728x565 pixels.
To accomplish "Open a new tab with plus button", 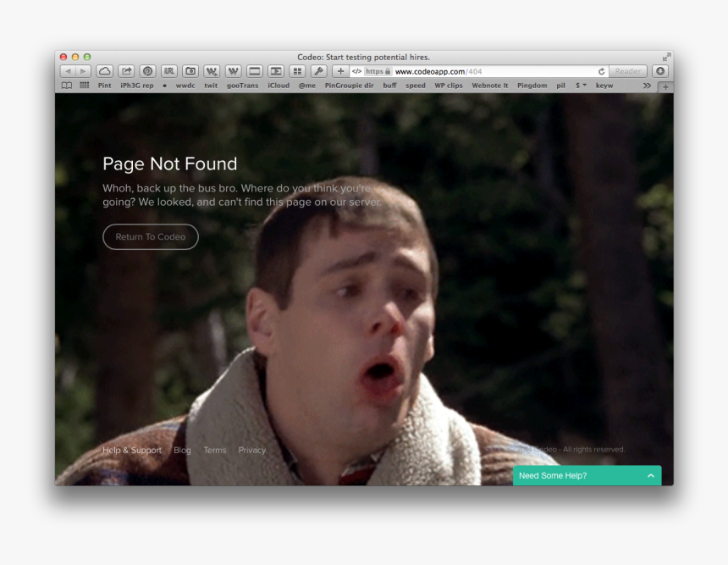I will tap(665, 87).
